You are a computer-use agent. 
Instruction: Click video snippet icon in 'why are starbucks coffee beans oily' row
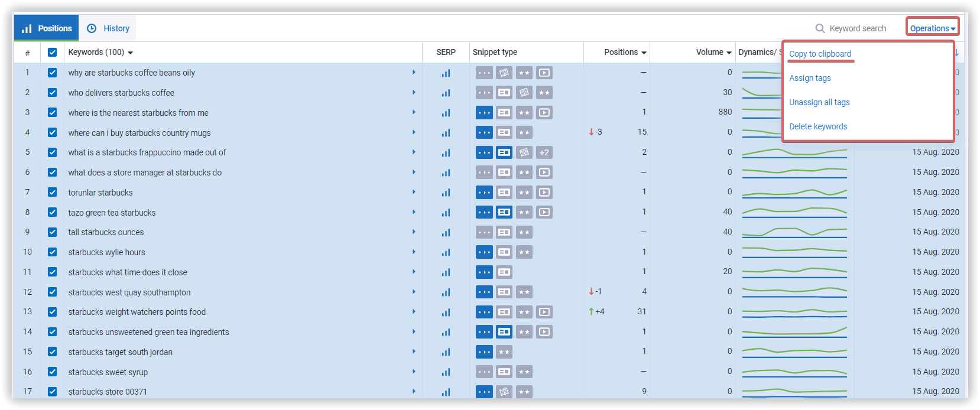click(544, 73)
